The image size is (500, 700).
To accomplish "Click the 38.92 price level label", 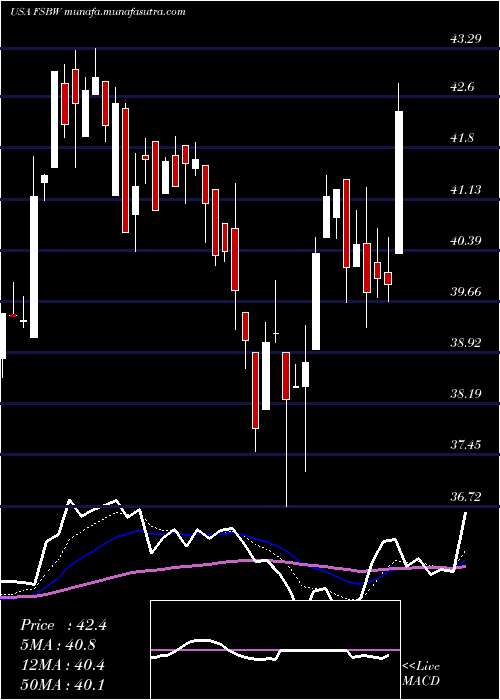I will coord(466,343).
